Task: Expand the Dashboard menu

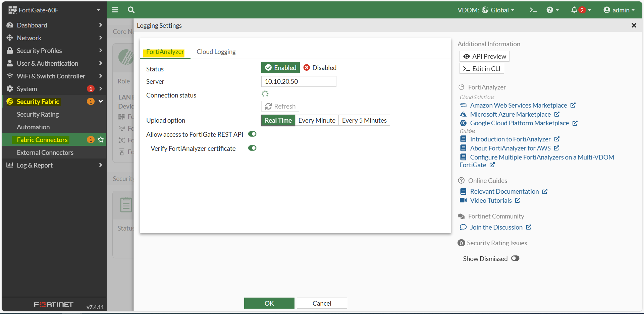Action: [54, 25]
